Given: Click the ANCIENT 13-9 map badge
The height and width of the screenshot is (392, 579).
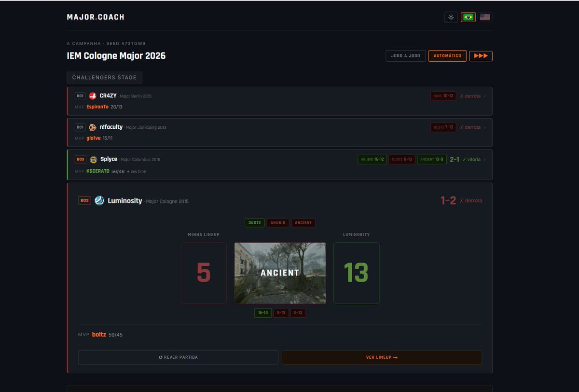Looking at the screenshot, I should [x=432, y=160].
